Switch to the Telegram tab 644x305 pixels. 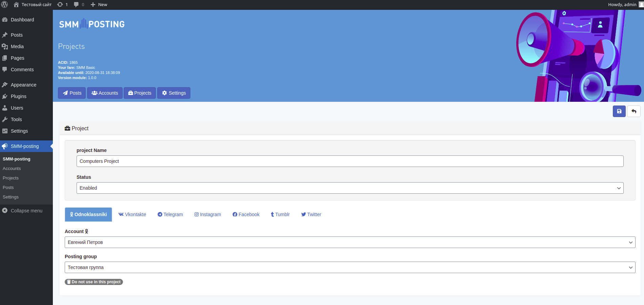pyautogui.click(x=170, y=214)
